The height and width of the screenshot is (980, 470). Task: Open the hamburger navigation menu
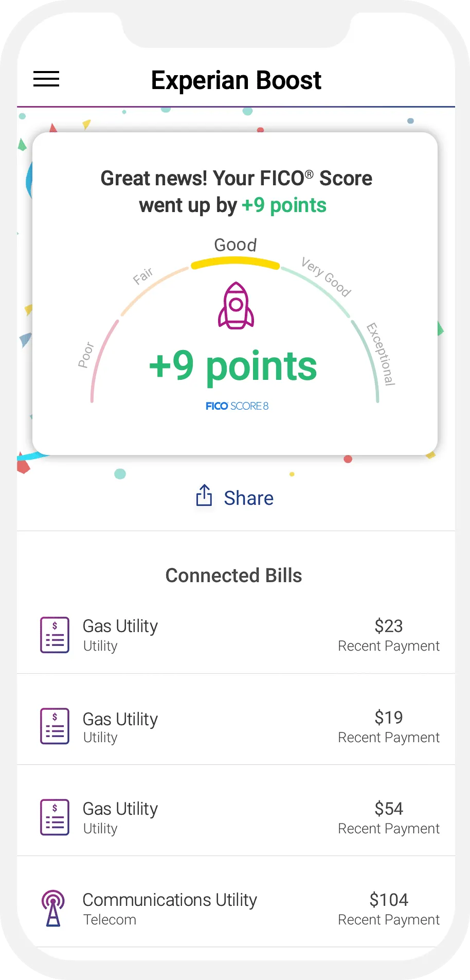click(46, 79)
